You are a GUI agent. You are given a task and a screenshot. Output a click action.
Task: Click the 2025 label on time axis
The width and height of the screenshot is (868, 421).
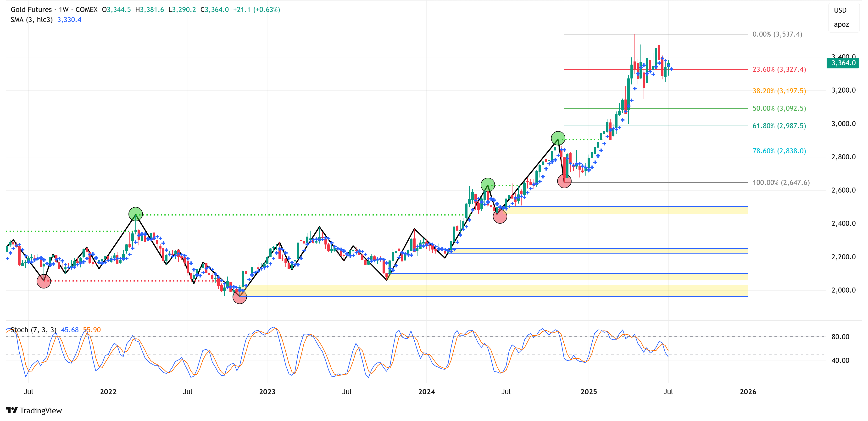(589, 392)
